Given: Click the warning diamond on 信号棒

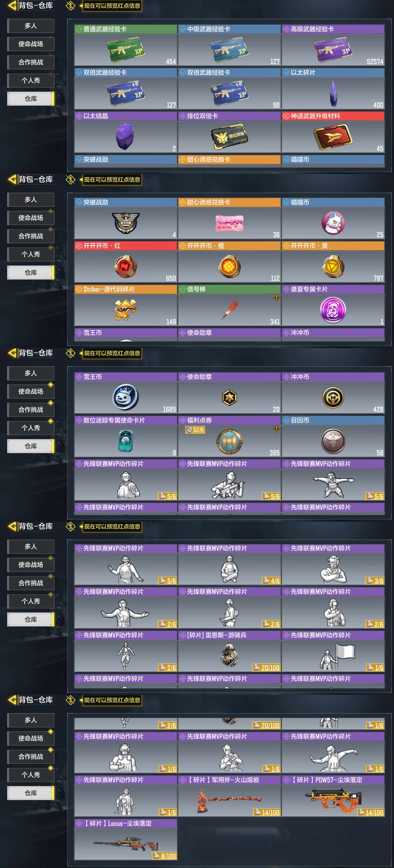Looking at the screenshot, I should click(276, 298).
